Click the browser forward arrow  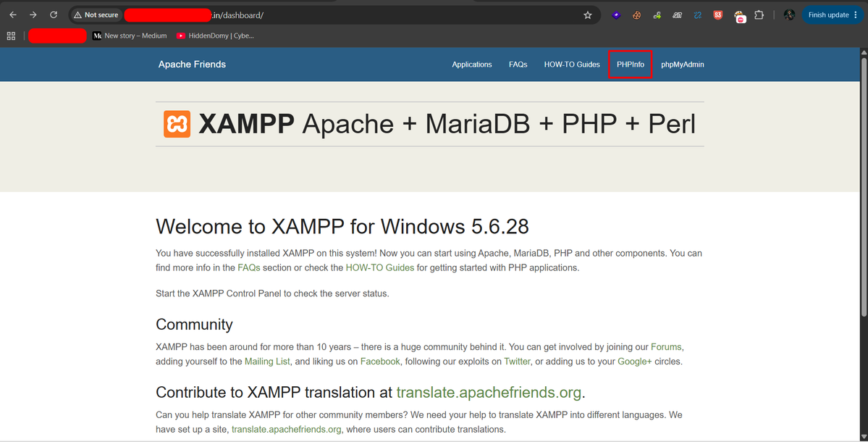33,15
